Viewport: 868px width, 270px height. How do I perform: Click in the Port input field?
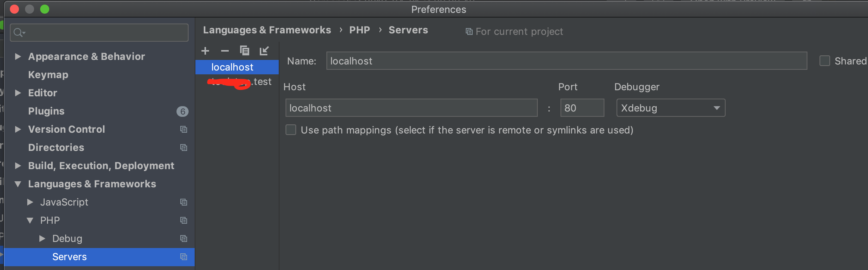tap(582, 108)
